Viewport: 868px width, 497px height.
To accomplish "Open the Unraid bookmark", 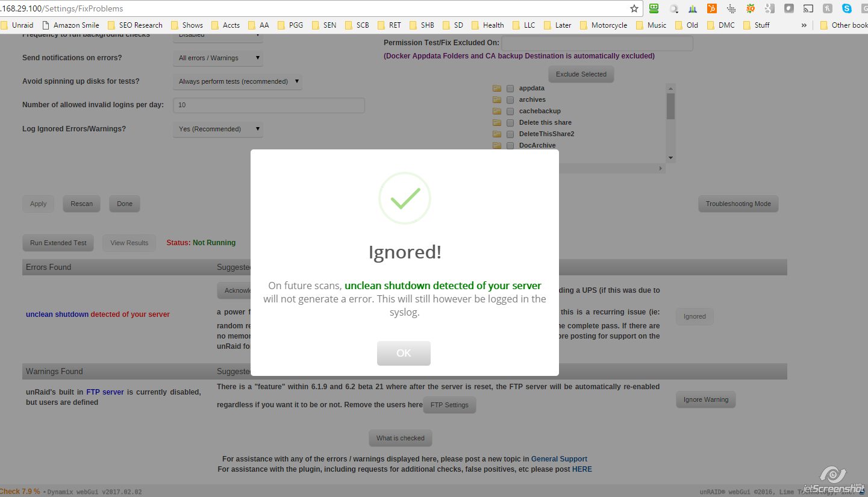I will [17, 25].
